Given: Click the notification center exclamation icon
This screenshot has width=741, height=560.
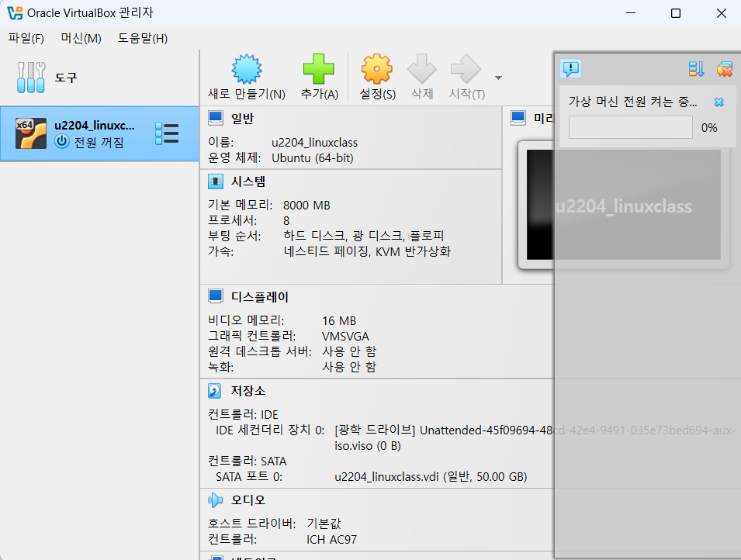Looking at the screenshot, I should [571, 69].
